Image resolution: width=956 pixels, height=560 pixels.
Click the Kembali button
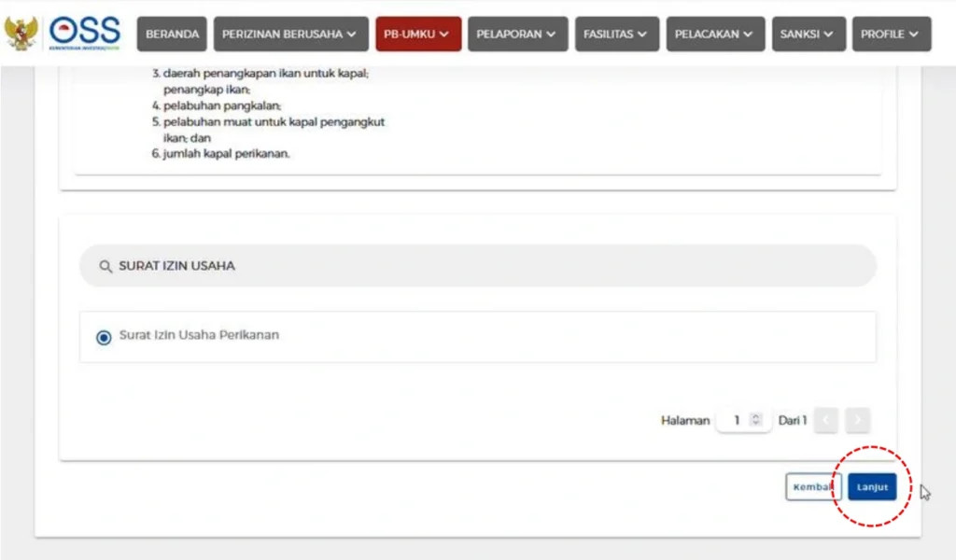coord(812,487)
